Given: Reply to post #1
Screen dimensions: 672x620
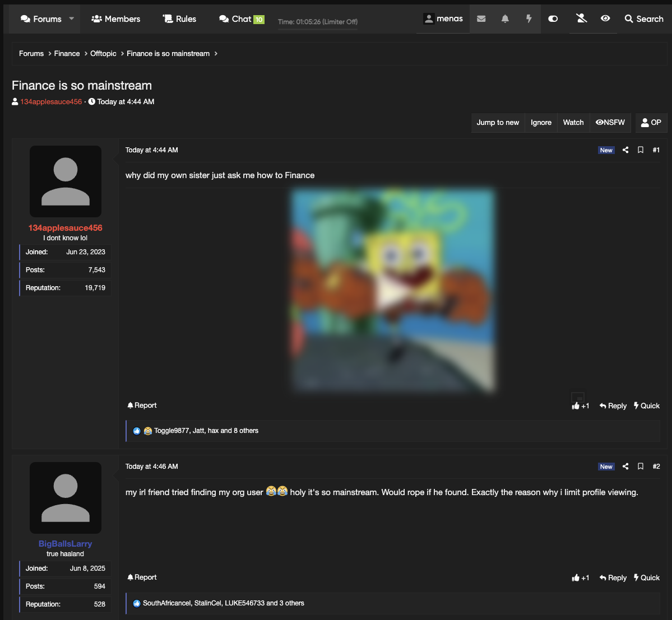Looking at the screenshot, I should pos(613,406).
